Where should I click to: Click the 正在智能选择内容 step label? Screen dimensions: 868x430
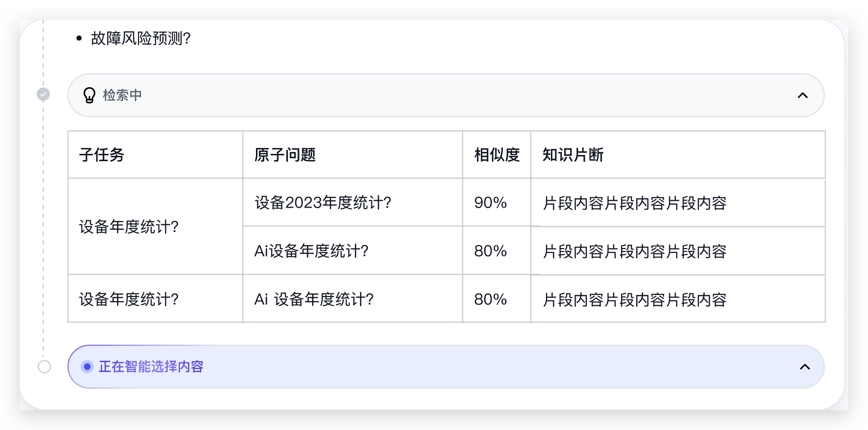tap(151, 366)
